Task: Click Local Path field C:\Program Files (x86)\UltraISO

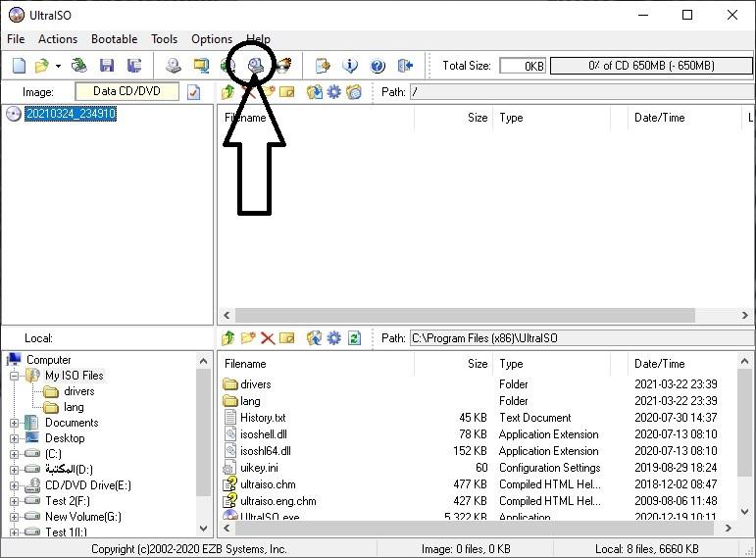Action: click(x=582, y=338)
